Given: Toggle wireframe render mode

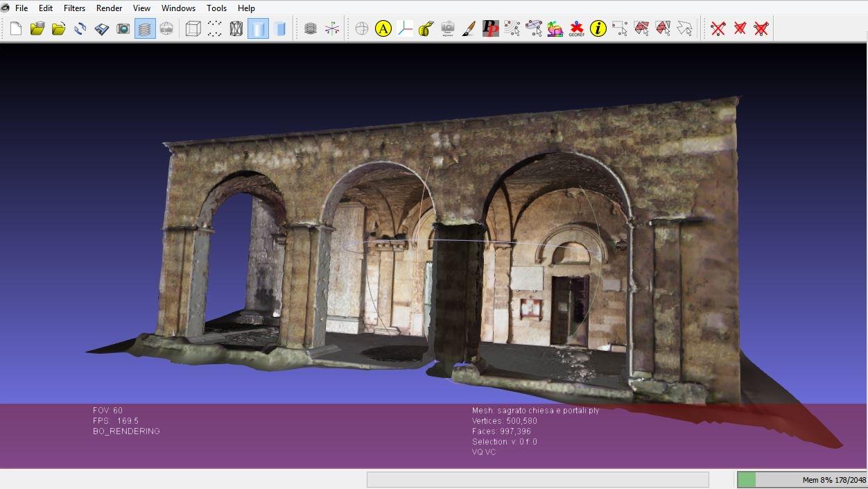Looking at the screenshot, I should [236, 28].
